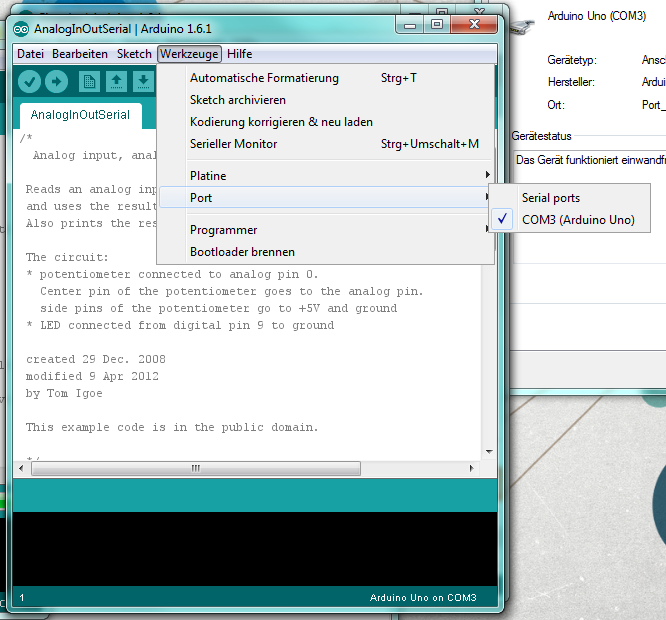Click the 'Gerätetyp:' label in the properties window
The image size is (666, 620).
coord(572,60)
